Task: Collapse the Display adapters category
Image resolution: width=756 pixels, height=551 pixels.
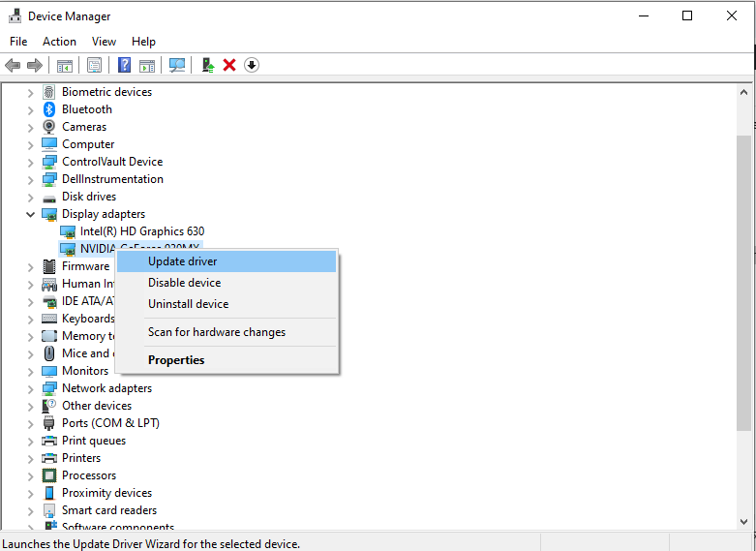Action: [30, 214]
